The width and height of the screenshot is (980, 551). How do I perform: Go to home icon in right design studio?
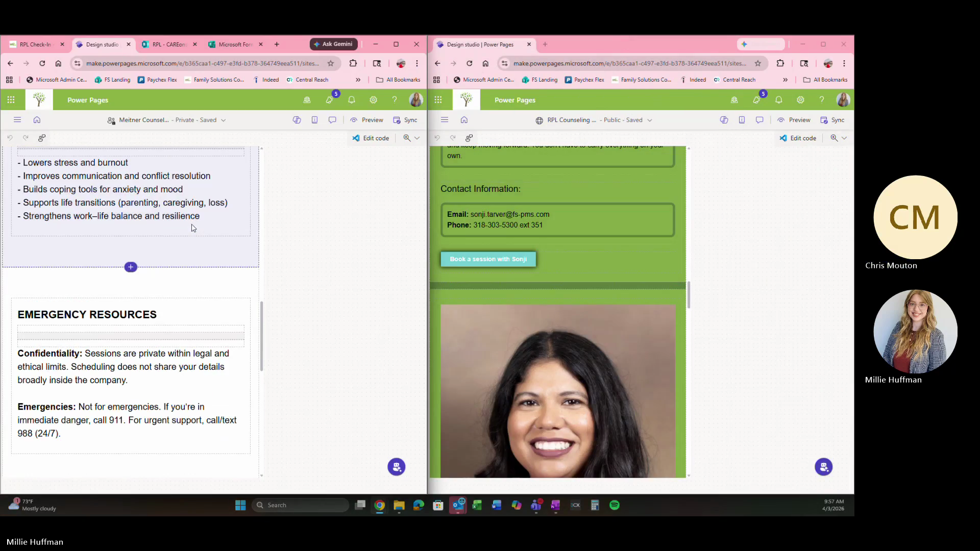[x=464, y=120]
